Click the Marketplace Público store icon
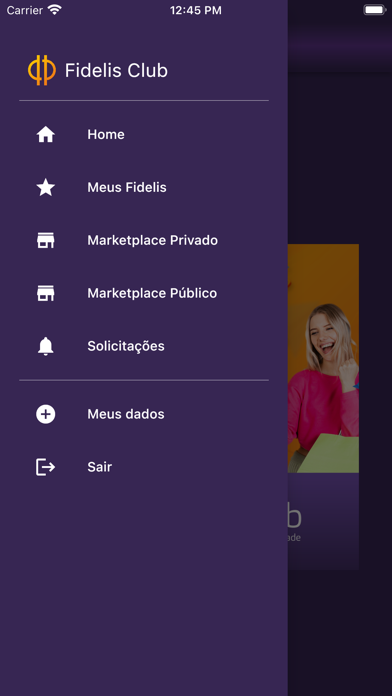 (x=45, y=293)
